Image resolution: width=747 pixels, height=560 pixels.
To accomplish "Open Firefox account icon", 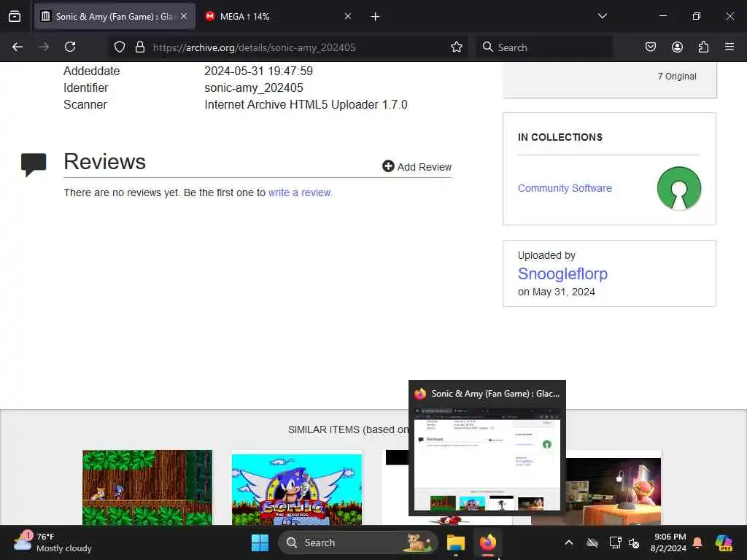I will click(x=677, y=47).
